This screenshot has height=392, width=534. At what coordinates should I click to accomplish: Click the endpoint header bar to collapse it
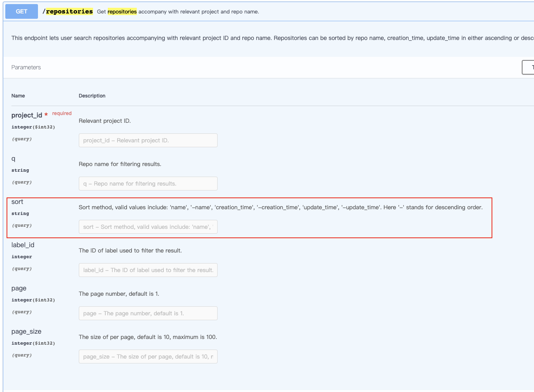[286, 11]
